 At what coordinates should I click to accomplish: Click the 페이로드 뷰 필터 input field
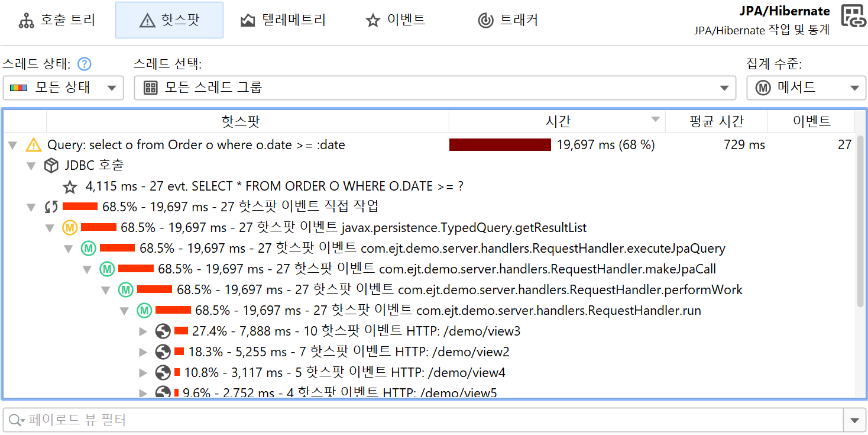point(423,420)
